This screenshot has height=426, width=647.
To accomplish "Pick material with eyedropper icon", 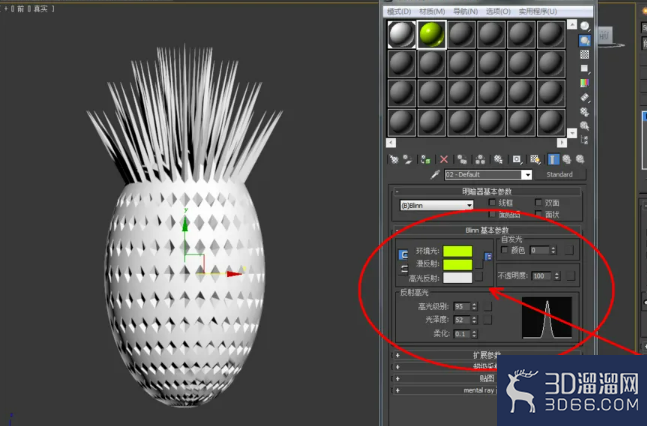I will click(x=435, y=175).
